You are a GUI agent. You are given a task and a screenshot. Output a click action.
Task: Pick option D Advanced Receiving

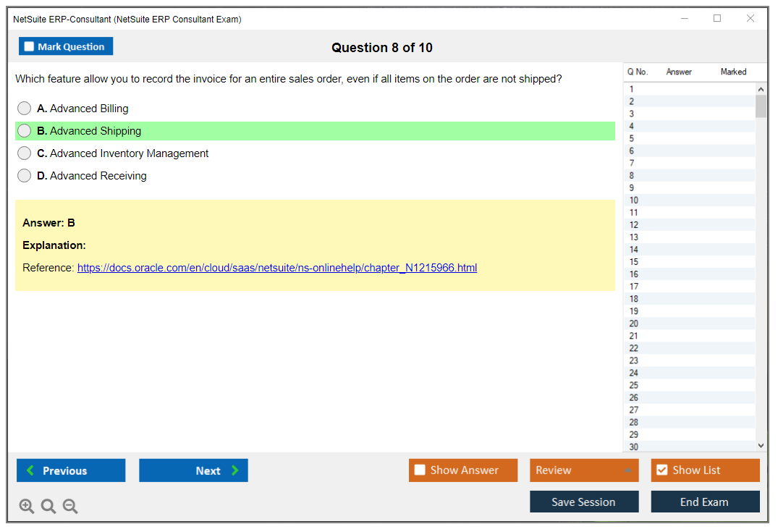[x=25, y=176]
